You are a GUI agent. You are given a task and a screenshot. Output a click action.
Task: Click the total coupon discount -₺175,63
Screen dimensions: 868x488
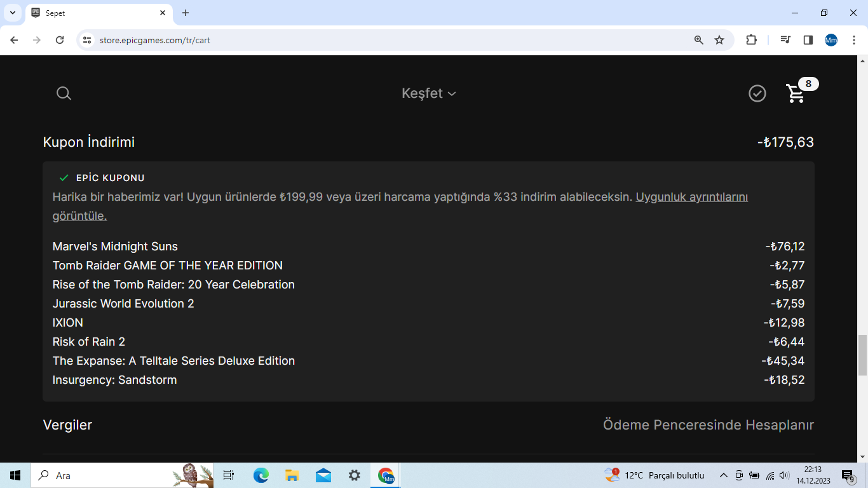click(785, 142)
